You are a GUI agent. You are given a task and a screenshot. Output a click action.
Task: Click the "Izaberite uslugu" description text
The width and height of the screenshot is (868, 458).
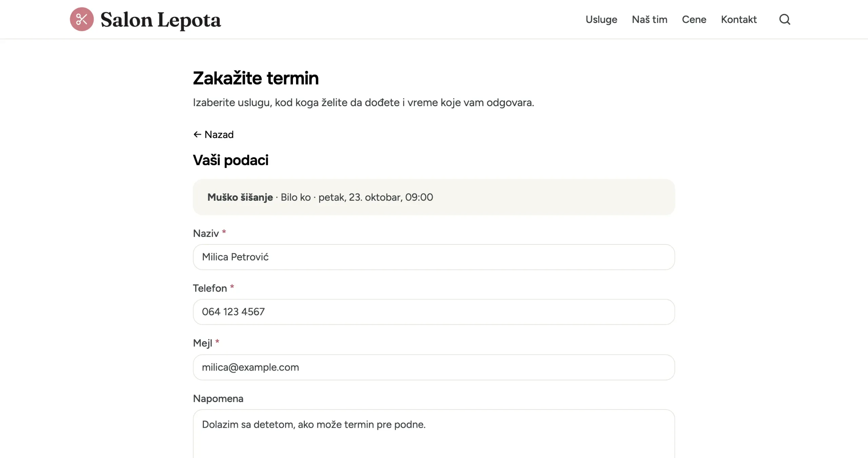click(363, 102)
